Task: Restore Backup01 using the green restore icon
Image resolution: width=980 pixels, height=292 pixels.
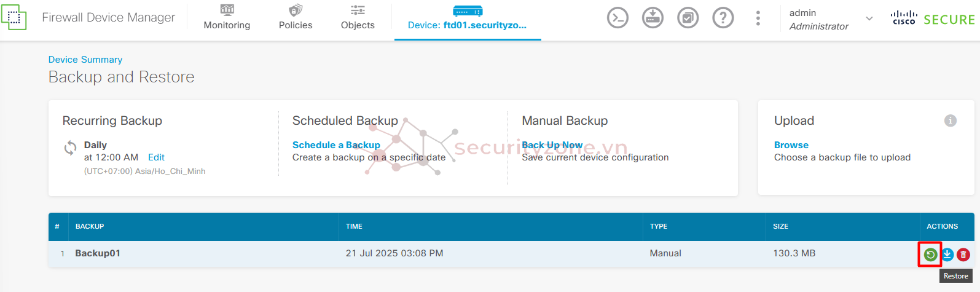Action: click(931, 255)
